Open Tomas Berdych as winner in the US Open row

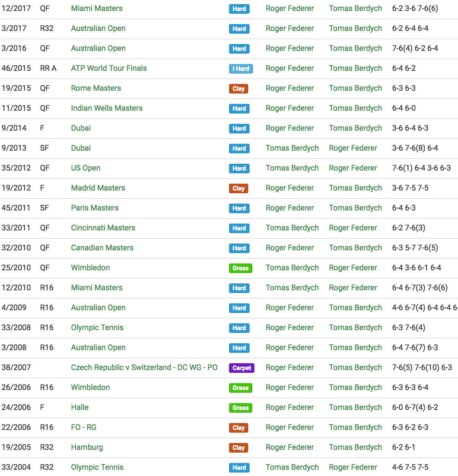(x=292, y=168)
